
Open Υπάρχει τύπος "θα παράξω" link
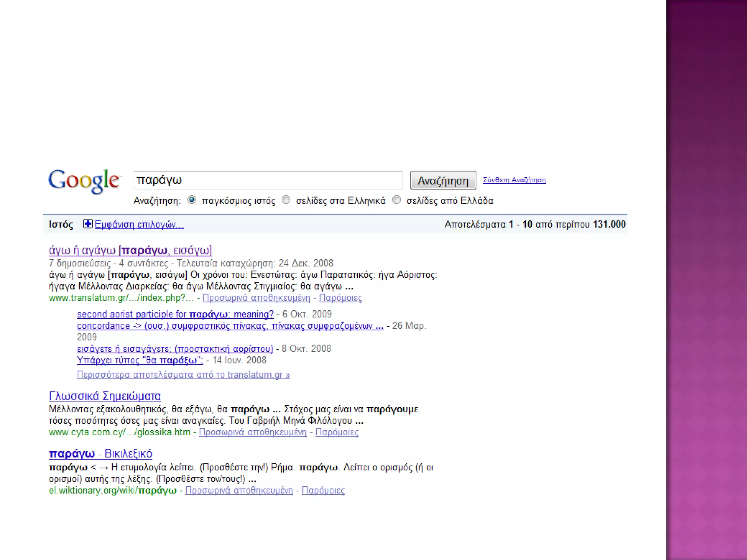coord(140,361)
